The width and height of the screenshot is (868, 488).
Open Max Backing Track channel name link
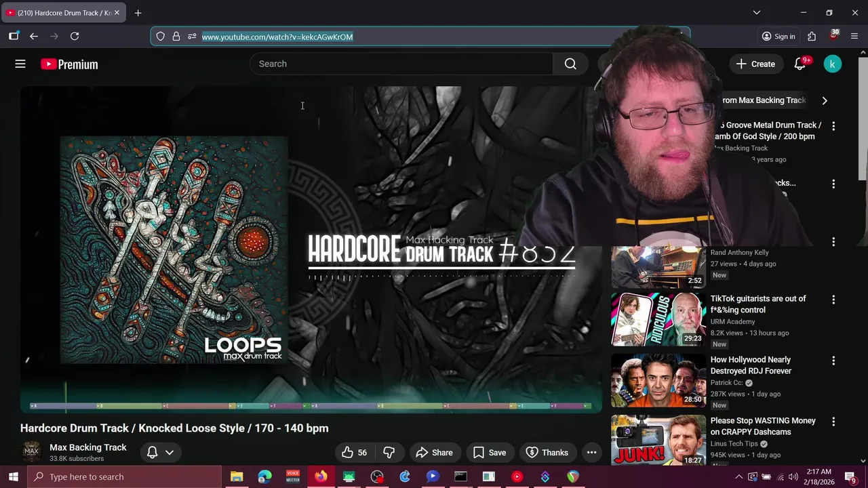pos(88,447)
